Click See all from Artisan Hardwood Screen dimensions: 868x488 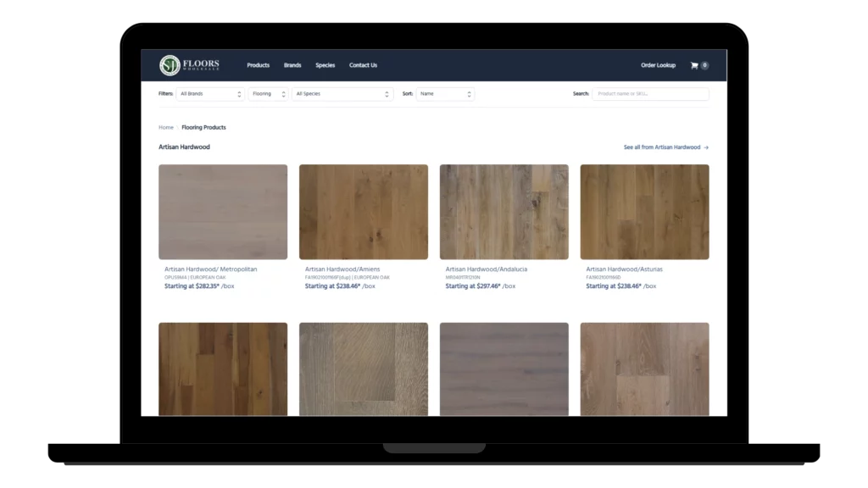[662, 147]
